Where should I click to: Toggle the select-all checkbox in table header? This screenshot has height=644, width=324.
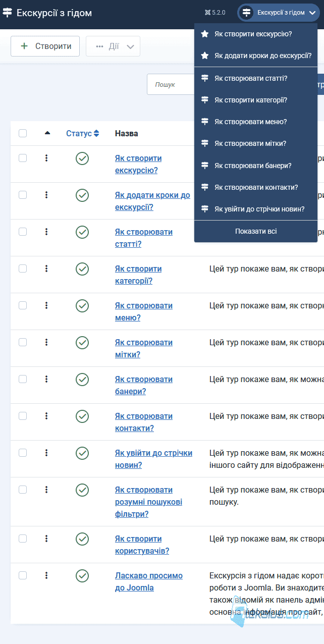[23, 133]
